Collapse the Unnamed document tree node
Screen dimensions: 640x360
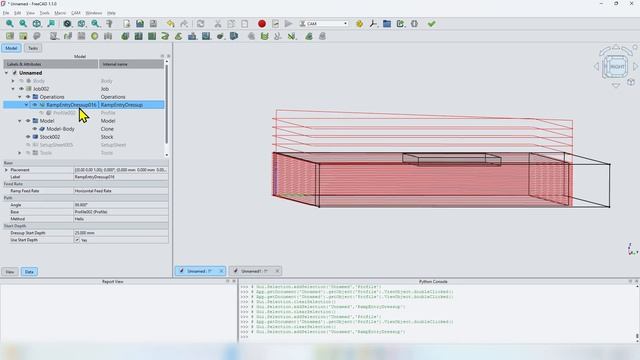tap(6, 73)
